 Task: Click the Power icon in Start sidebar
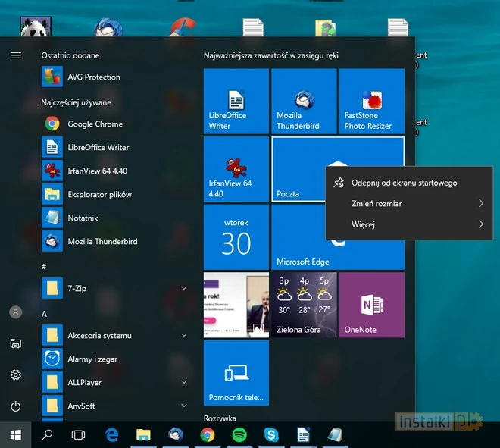click(x=15, y=406)
